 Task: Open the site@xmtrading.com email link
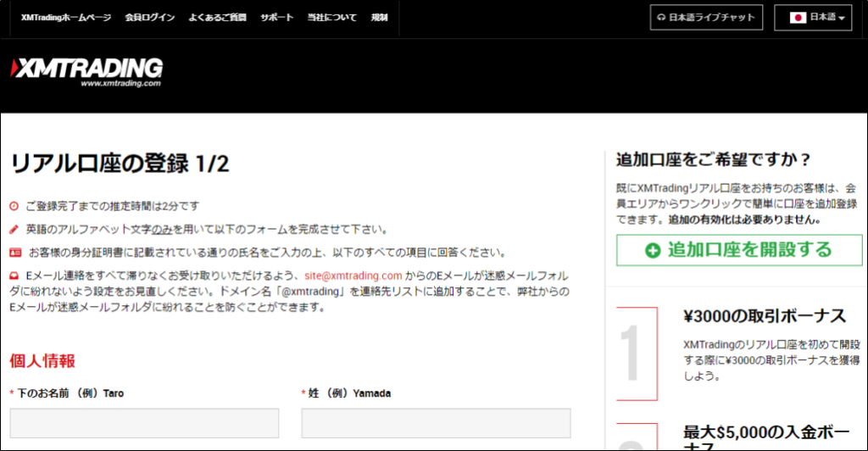coord(353,276)
